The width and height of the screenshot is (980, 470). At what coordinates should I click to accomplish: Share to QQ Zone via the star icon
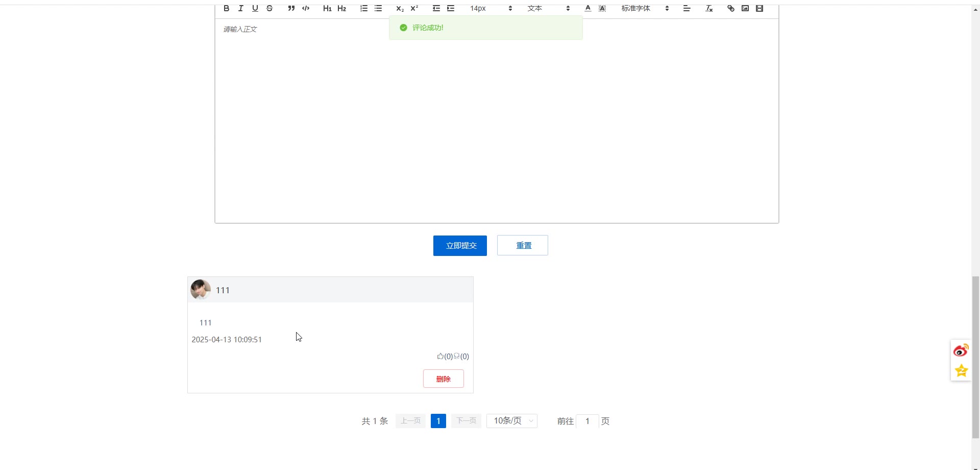click(961, 370)
